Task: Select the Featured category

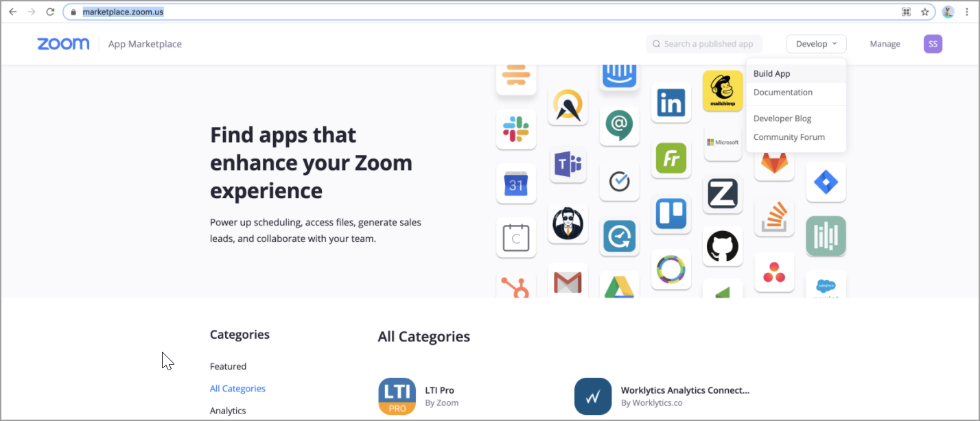Action: [228, 366]
